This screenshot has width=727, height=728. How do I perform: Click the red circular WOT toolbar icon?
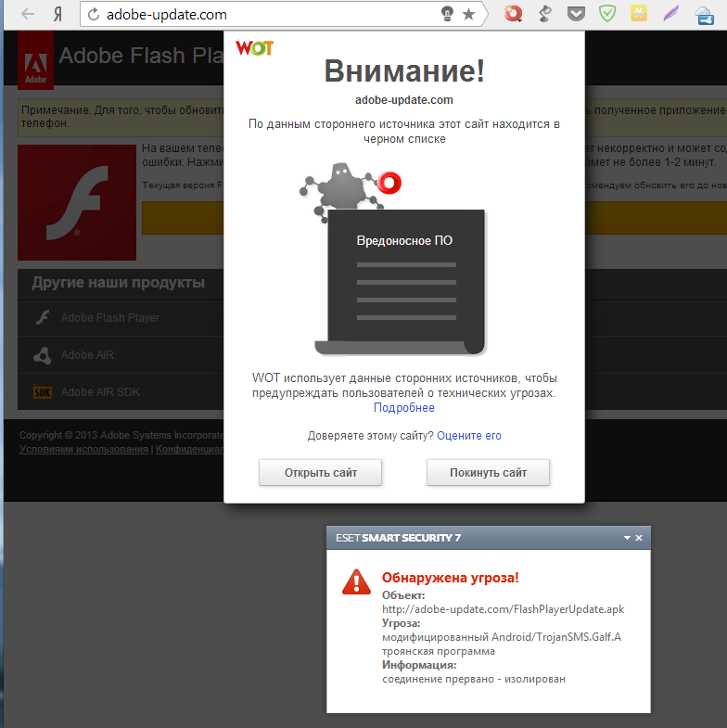(513, 14)
